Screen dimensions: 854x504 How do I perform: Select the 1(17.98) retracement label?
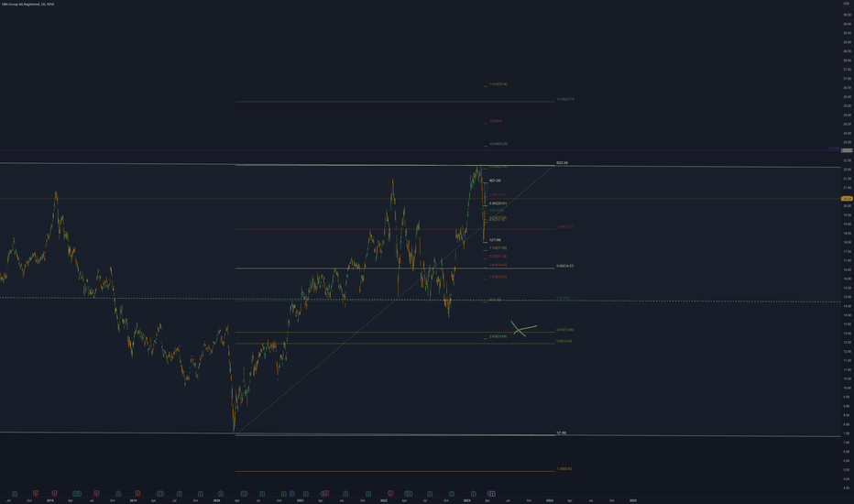(495, 240)
